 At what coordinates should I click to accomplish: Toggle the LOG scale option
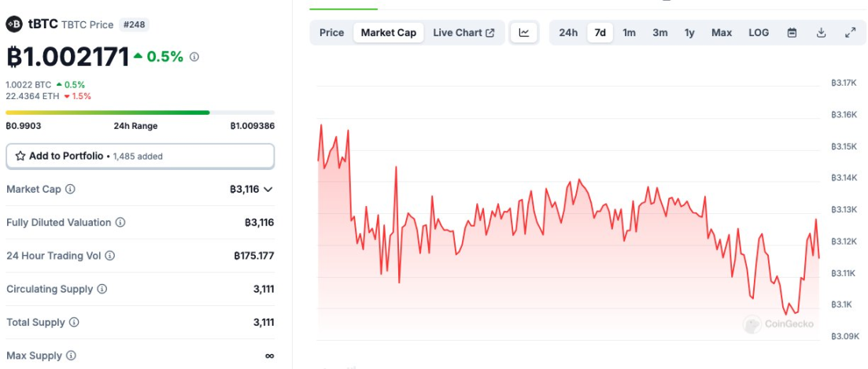pyautogui.click(x=759, y=33)
